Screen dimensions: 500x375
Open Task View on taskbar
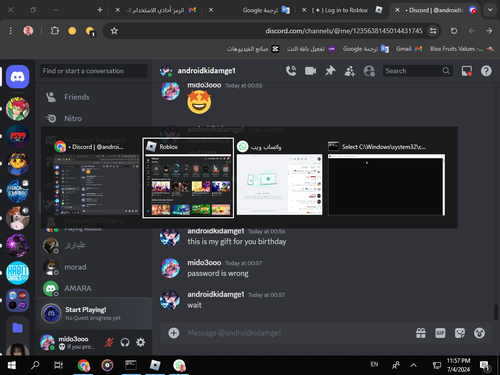[58, 365]
